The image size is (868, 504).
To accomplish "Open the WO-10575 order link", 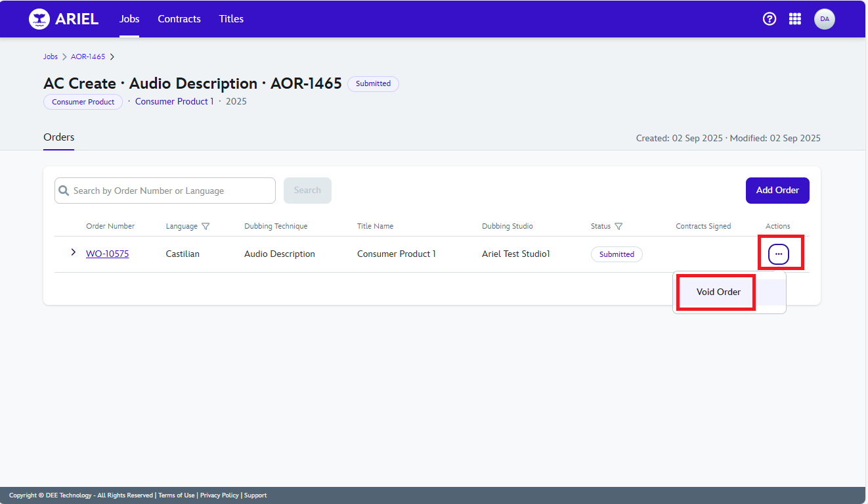I will click(x=107, y=254).
